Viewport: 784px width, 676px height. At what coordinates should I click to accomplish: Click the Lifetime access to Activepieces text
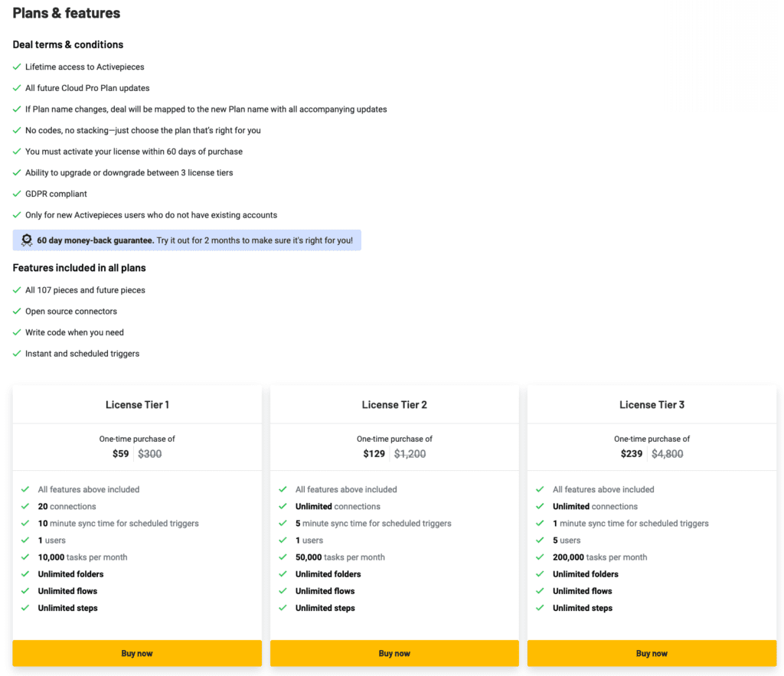tap(85, 67)
